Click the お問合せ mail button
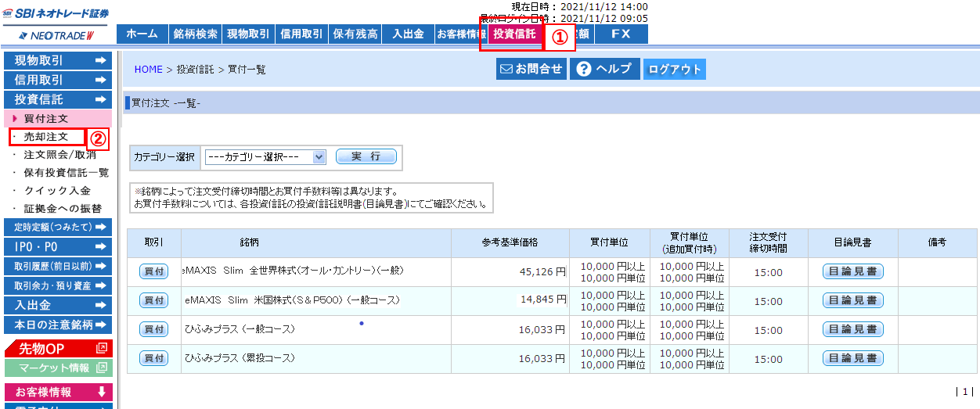980x409 pixels. (531, 69)
